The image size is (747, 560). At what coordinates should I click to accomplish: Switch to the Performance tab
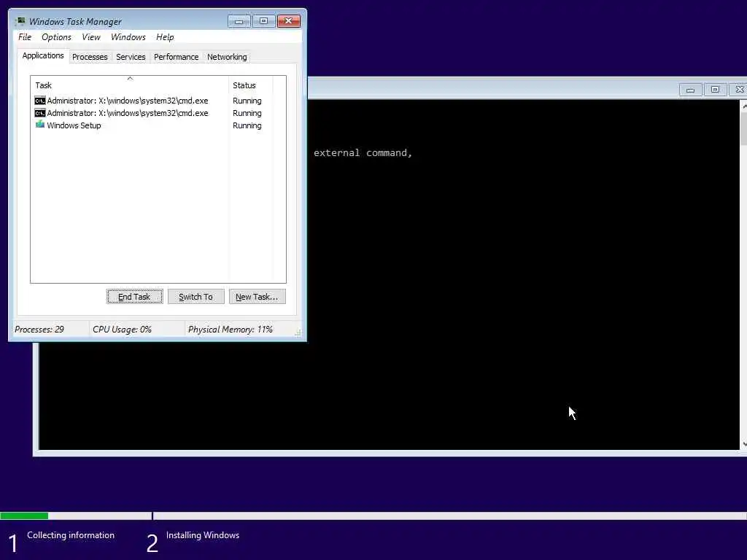[x=176, y=57]
